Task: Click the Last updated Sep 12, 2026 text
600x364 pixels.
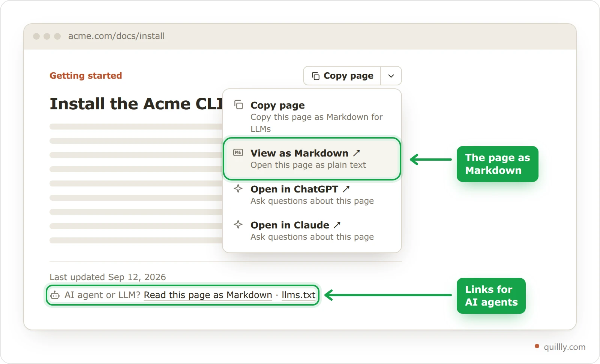Action: coord(108,277)
